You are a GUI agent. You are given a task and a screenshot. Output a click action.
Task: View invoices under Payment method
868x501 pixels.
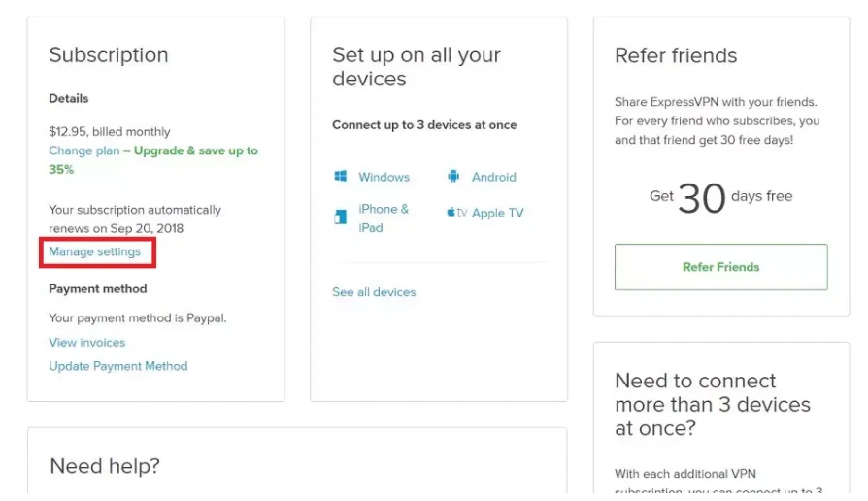pos(87,343)
